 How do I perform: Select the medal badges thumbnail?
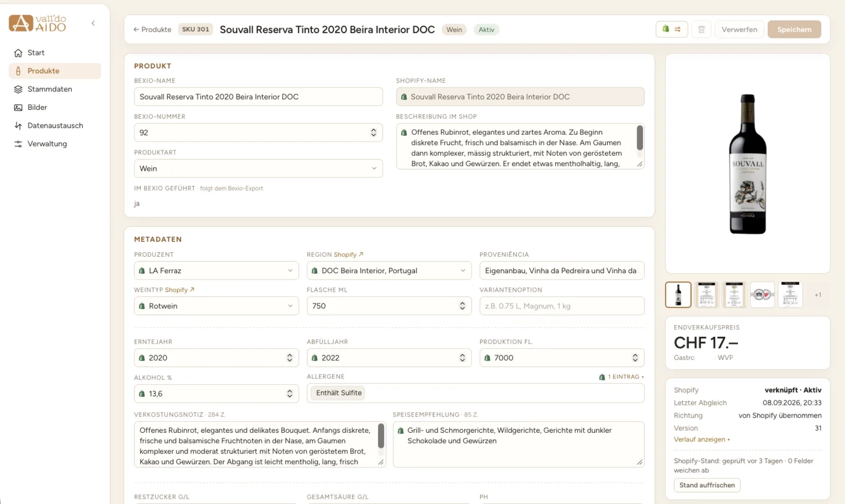coord(762,295)
